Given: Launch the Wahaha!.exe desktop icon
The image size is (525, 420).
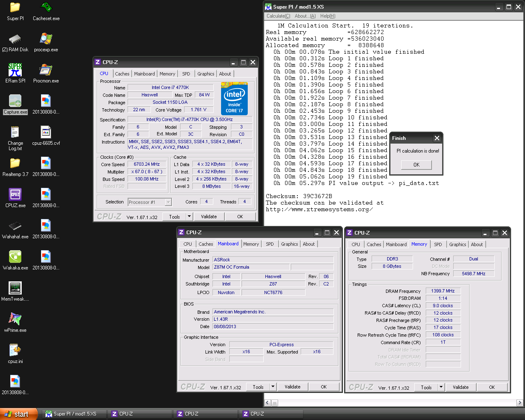Looking at the screenshot, I should (15, 230).
